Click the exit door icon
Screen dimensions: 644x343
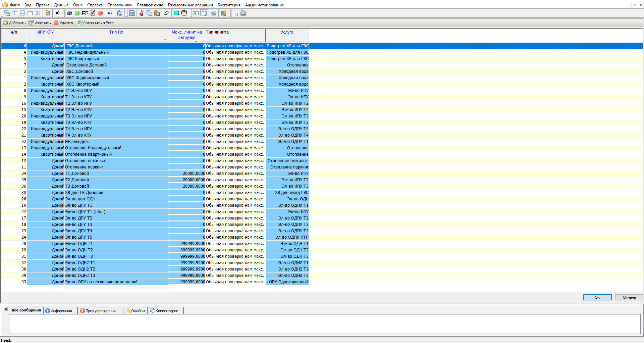pos(223,13)
